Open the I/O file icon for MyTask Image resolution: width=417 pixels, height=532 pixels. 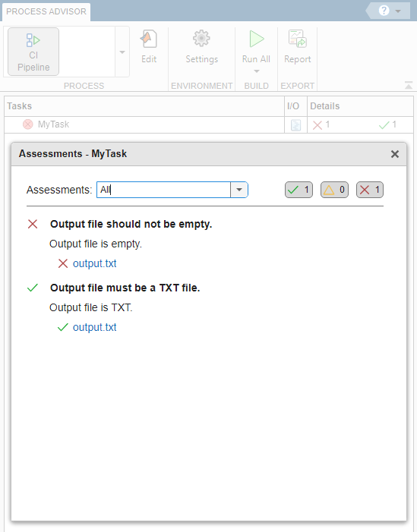(x=295, y=125)
